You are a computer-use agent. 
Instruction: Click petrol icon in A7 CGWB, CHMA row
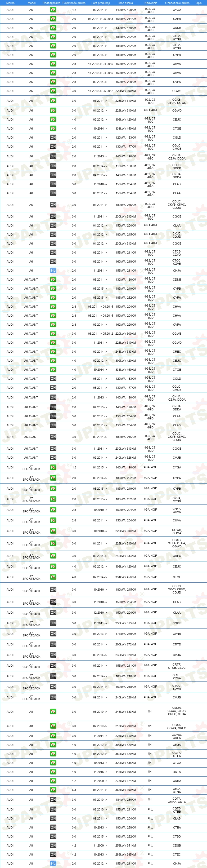[x=53, y=531]
